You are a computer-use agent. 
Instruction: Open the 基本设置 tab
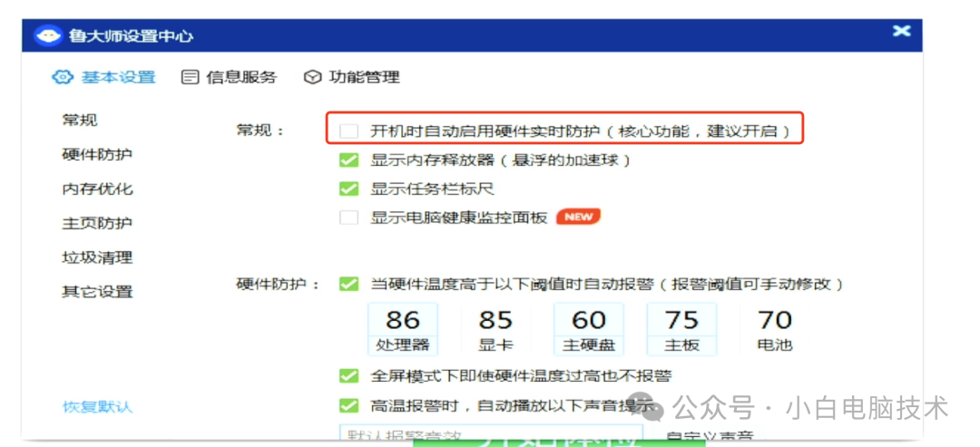click(103, 77)
